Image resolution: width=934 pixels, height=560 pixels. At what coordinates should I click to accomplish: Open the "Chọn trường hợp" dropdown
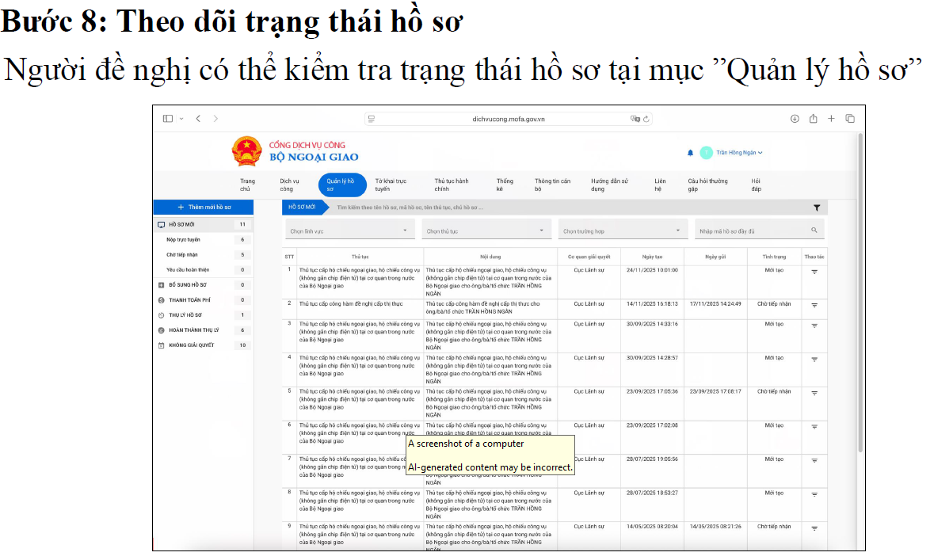point(622,230)
